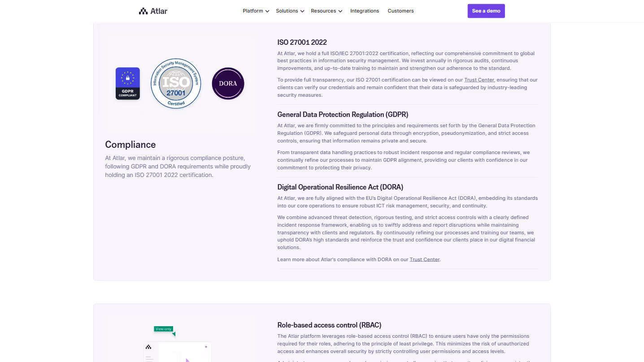
Task: Open Trust Center link in ISO 27001 section
Action: click(479, 80)
